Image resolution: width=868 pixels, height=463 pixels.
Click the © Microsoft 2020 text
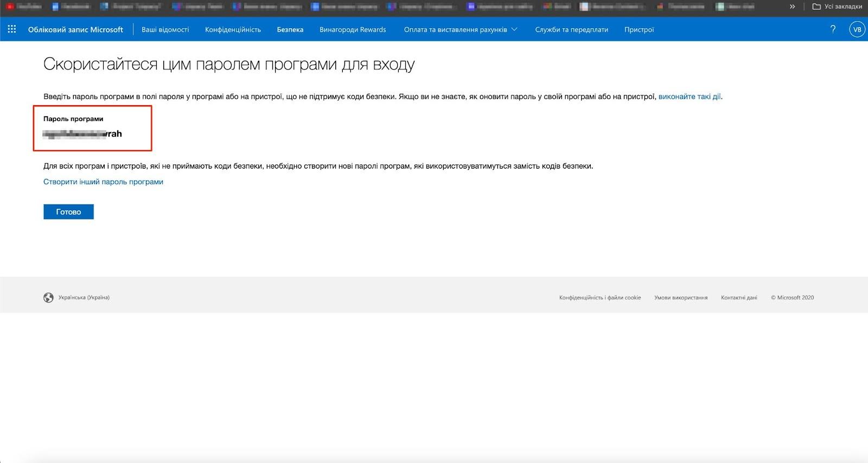(x=792, y=298)
